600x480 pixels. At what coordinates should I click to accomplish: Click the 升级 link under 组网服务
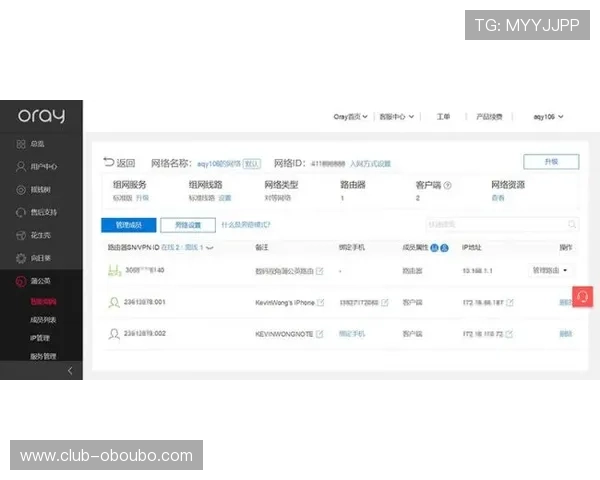point(142,198)
